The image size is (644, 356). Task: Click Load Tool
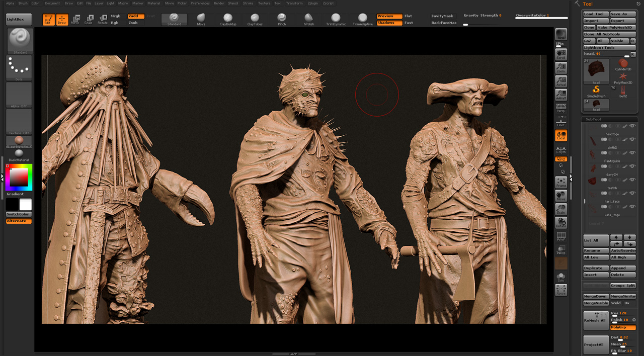(x=596, y=14)
